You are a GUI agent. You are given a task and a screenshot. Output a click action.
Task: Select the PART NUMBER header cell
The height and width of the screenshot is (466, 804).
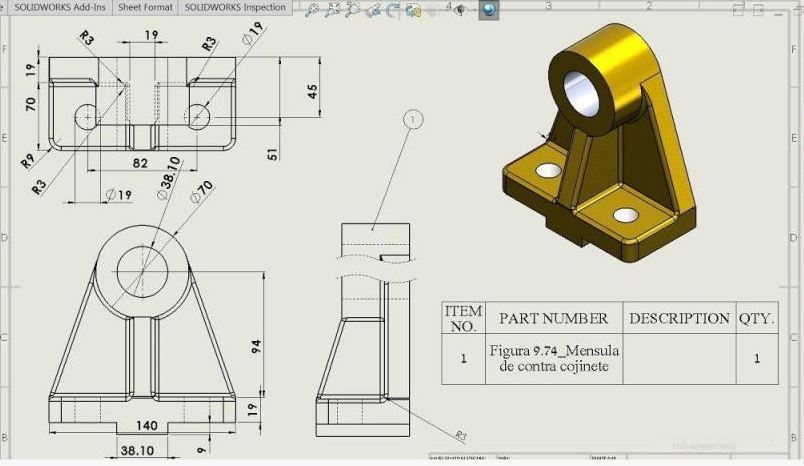tap(554, 318)
